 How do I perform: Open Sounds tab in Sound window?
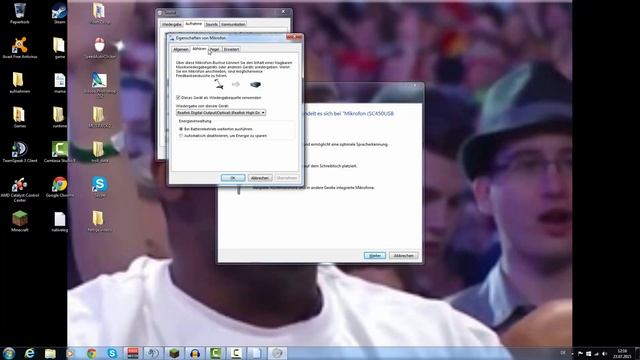click(211, 24)
